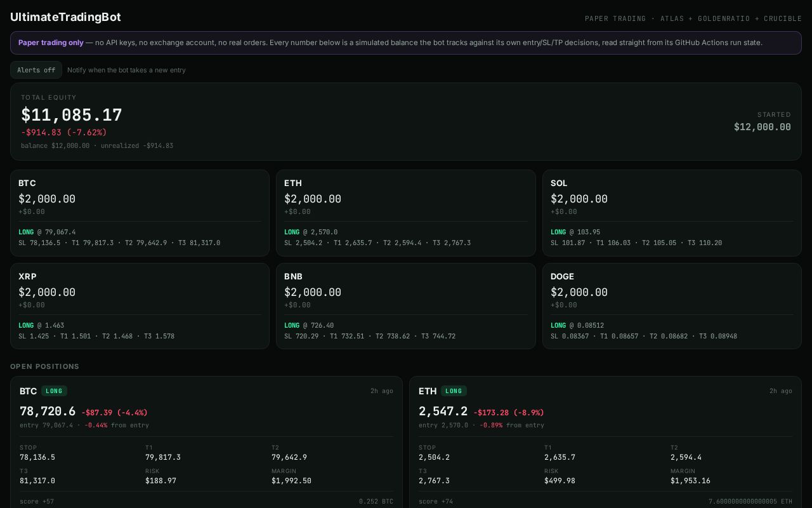Click ETH position T1 value 2,635.7
Viewport: 812px width, 508px height.
pyautogui.click(x=560, y=457)
